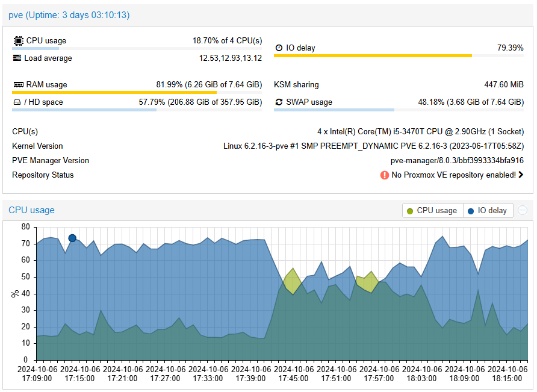Click the yellow IO delay progress bar
This screenshot has height=392, width=537.
(373, 56)
